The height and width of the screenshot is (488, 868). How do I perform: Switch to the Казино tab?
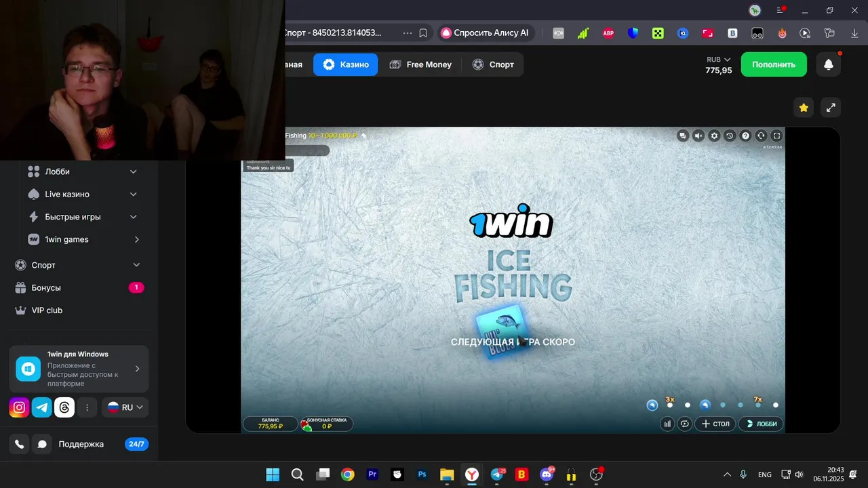click(x=346, y=64)
